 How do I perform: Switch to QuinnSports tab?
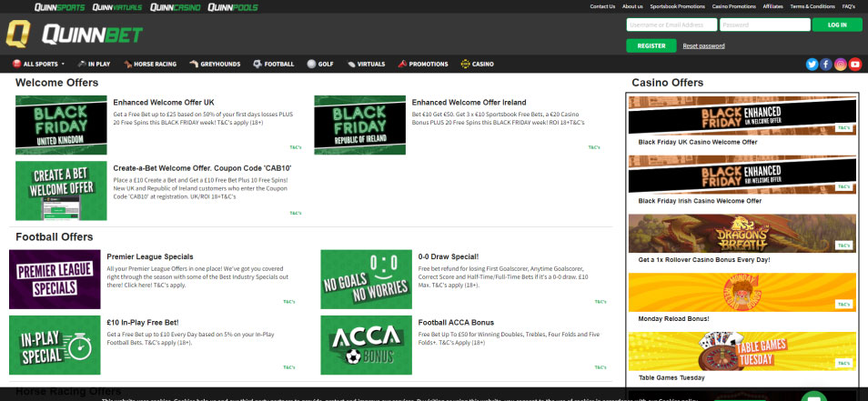click(60, 7)
